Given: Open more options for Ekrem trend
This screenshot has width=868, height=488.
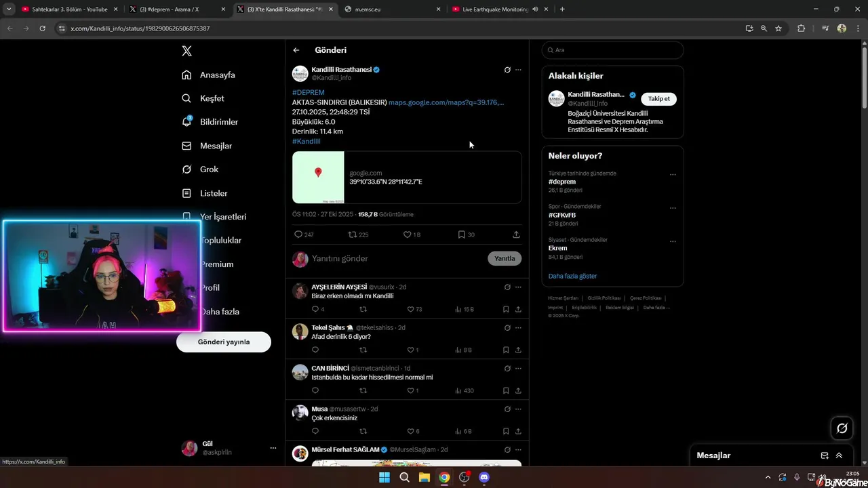Looking at the screenshot, I should pyautogui.click(x=673, y=241).
